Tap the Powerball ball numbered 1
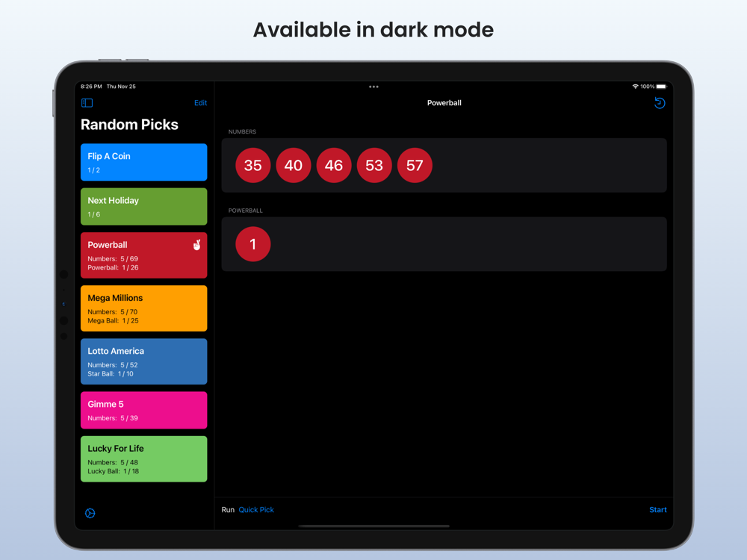The image size is (747, 560). 253,244
